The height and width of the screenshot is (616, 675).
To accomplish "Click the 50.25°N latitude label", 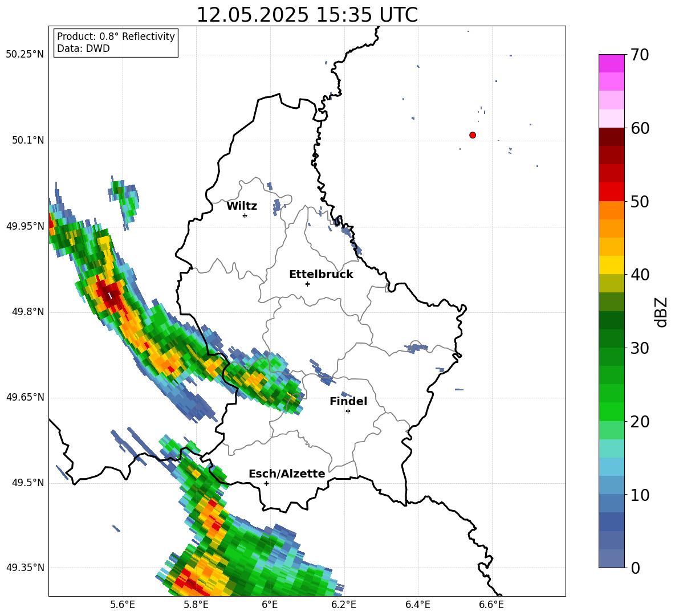I will pos(25,55).
